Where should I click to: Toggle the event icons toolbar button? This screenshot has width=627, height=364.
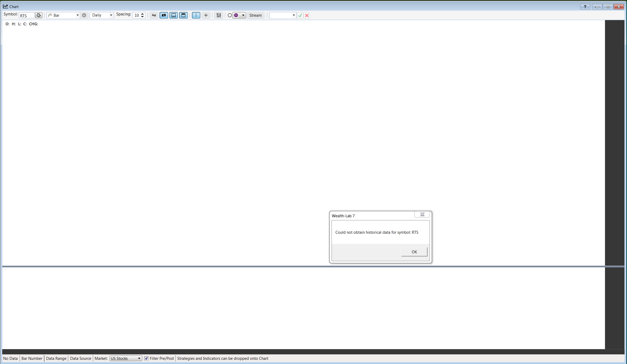[x=164, y=15]
